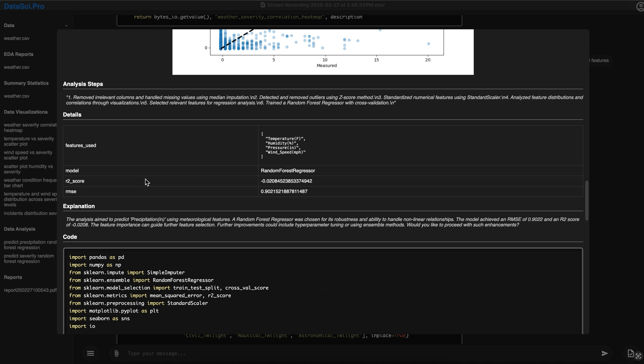Screen dimensions: 644x364
Task: Open weather.csv under Summary Statistics
Action: click(x=17, y=96)
